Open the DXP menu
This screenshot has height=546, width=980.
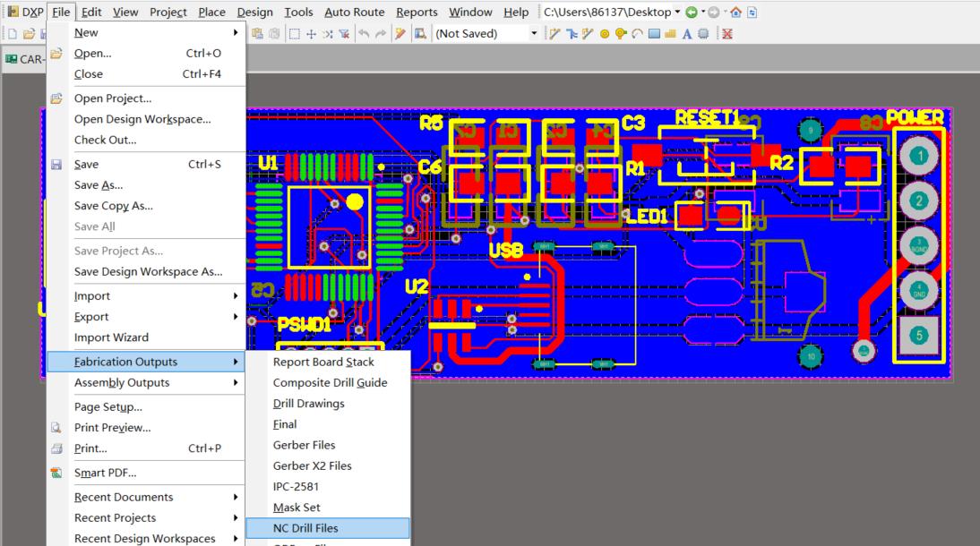coord(26,12)
